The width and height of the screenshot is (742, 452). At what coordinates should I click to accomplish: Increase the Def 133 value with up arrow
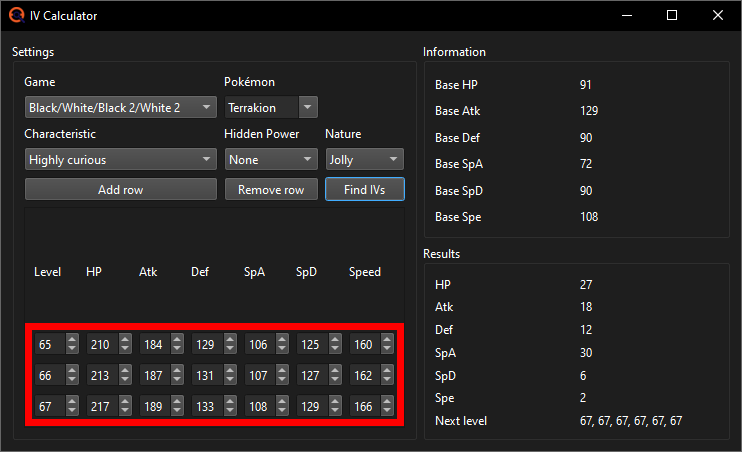point(229,404)
